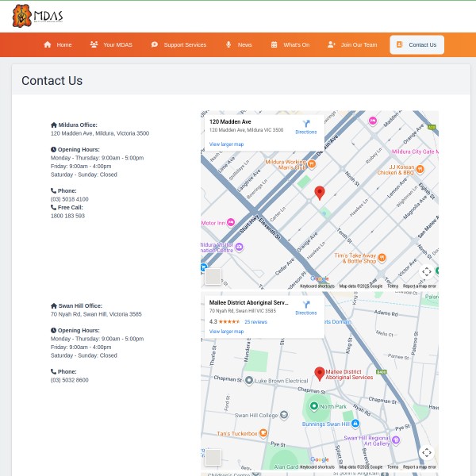
Task: Click Directions icon for 120 Madden Ave
Action: point(306,125)
